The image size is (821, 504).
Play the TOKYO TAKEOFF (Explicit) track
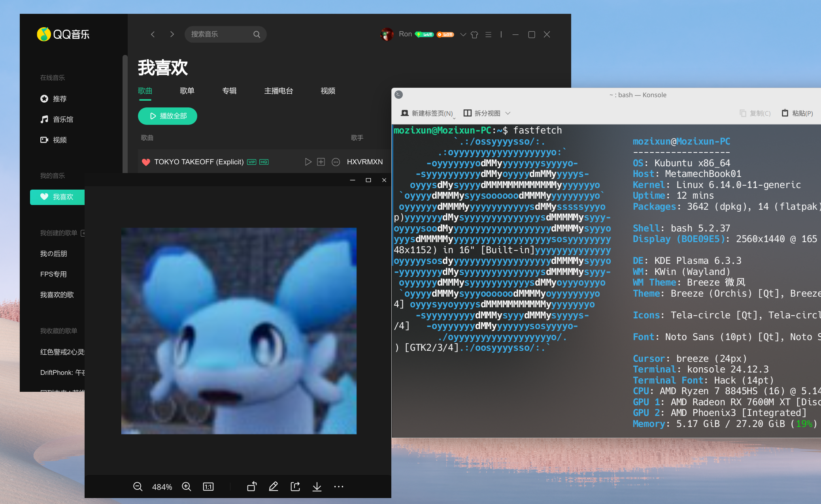click(308, 162)
